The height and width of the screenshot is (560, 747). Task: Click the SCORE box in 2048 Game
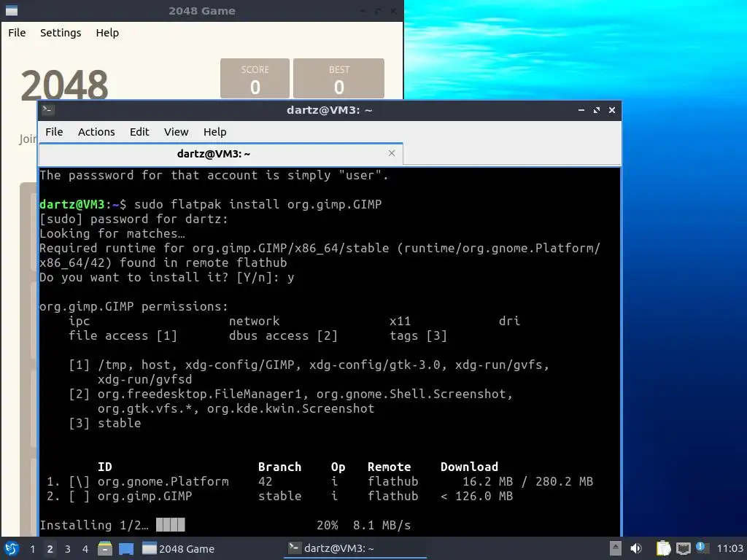point(255,79)
